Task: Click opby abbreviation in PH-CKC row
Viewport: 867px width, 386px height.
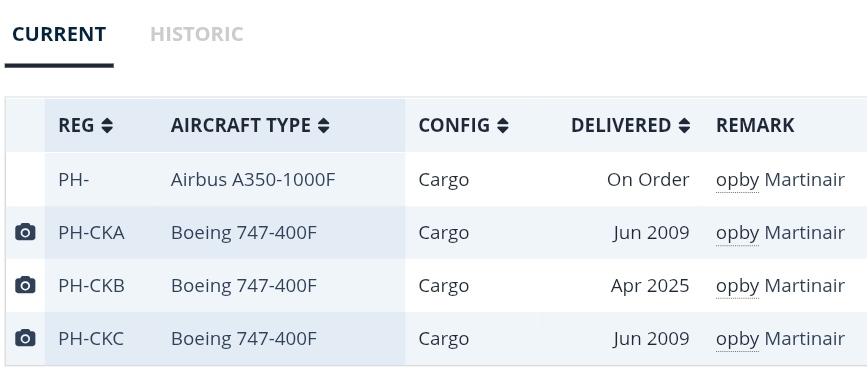Action: pos(738,339)
